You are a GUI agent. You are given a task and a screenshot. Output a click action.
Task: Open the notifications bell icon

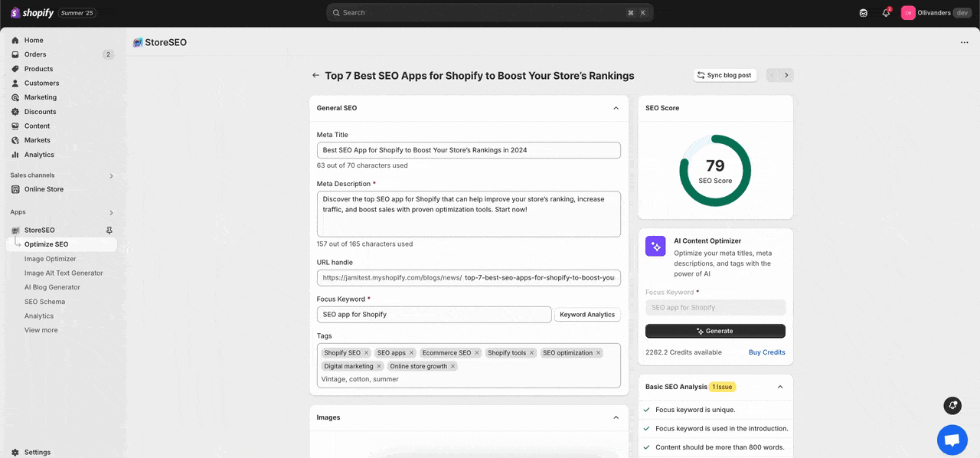886,12
